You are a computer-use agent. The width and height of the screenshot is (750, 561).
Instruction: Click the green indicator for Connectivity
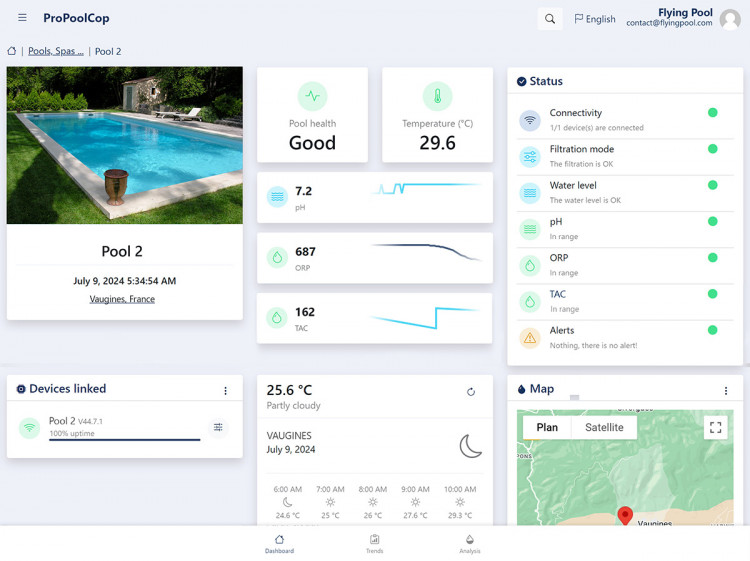[712, 112]
